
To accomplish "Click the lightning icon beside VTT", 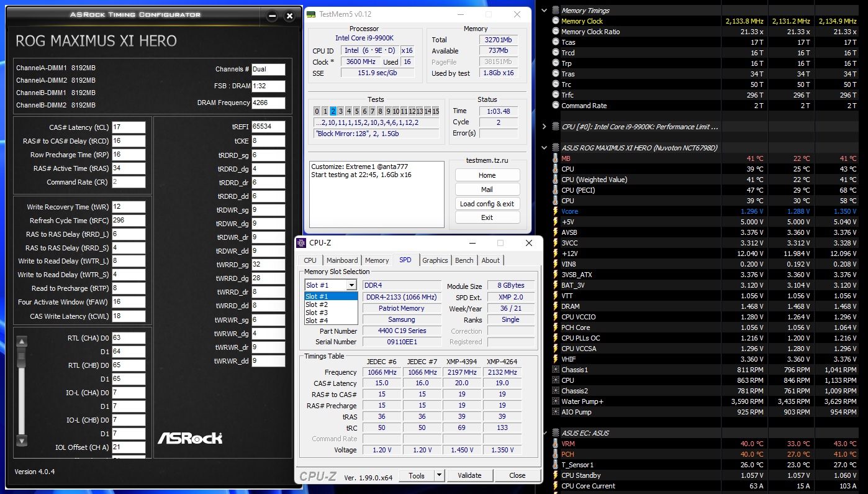I will (556, 296).
